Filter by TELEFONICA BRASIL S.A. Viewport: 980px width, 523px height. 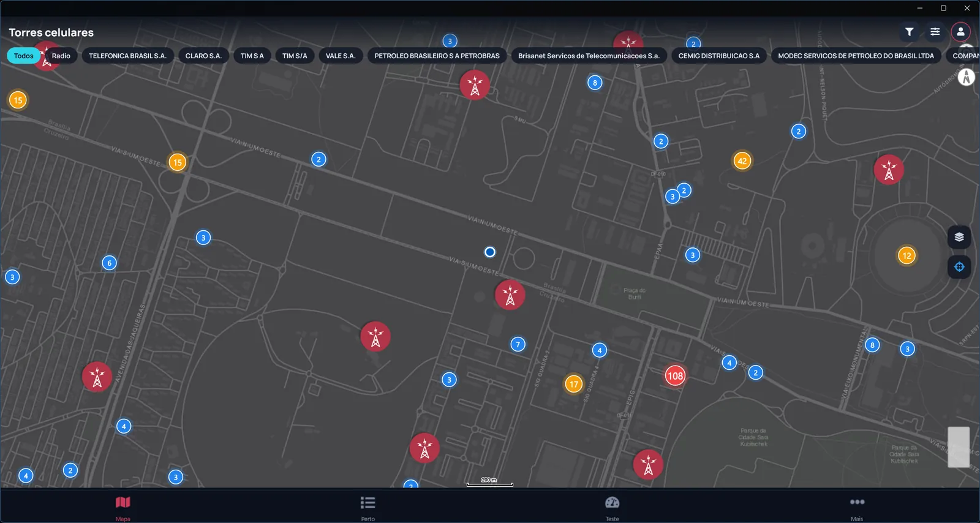coord(127,56)
